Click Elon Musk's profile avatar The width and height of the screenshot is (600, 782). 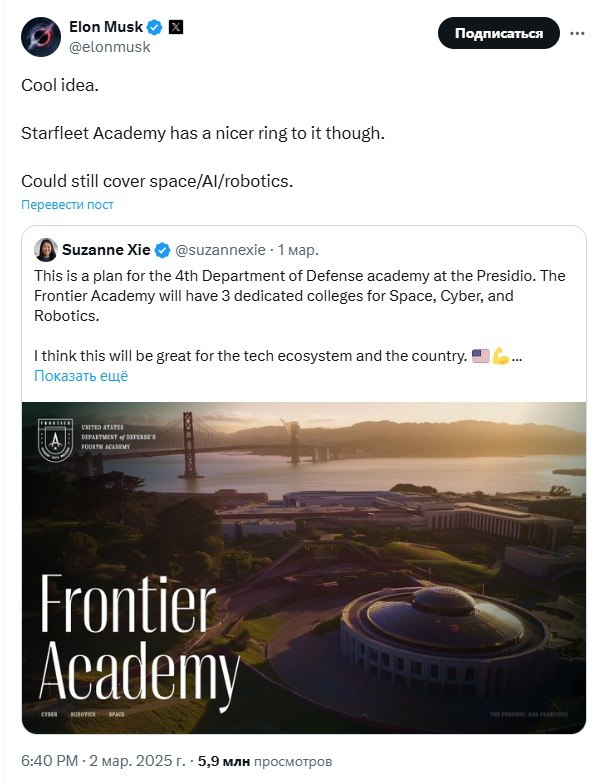[x=43, y=36]
